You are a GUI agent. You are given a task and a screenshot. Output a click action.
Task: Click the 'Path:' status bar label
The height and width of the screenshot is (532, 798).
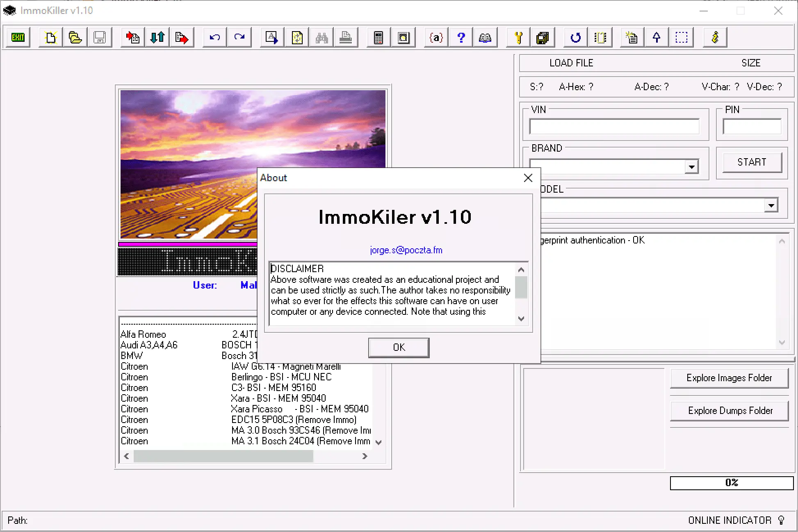tap(18, 521)
